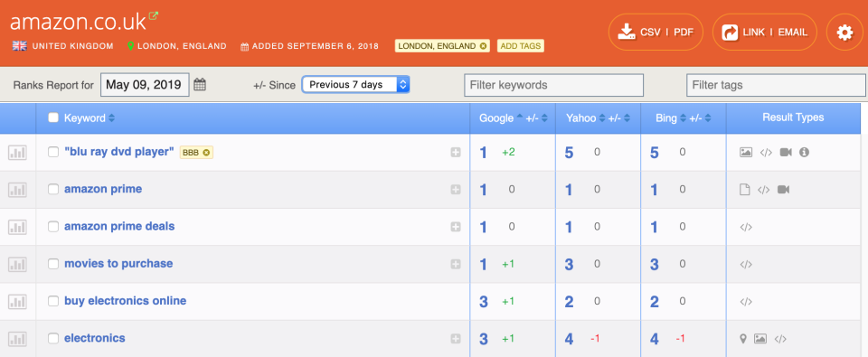Expand the amazon prime row plus
Image resolution: width=868 pixels, height=357 pixels.
(455, 190)
